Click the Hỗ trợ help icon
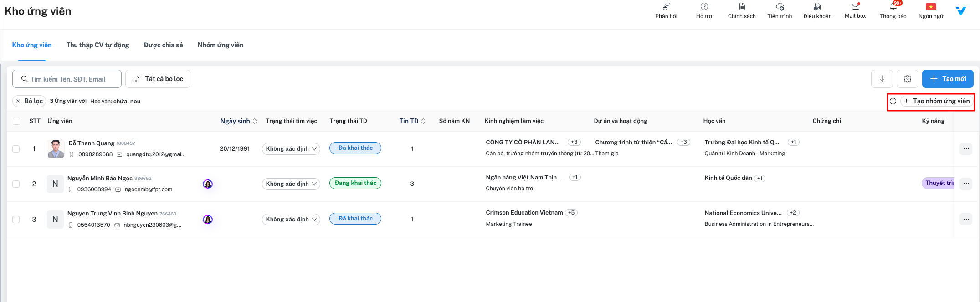The width and height of the screenshot is (980, 302). 704,7
